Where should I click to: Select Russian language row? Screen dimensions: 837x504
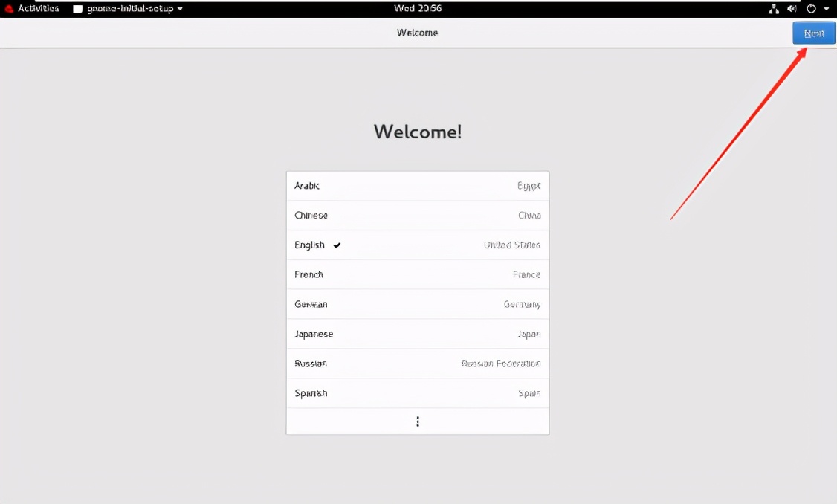coord(418,364)
